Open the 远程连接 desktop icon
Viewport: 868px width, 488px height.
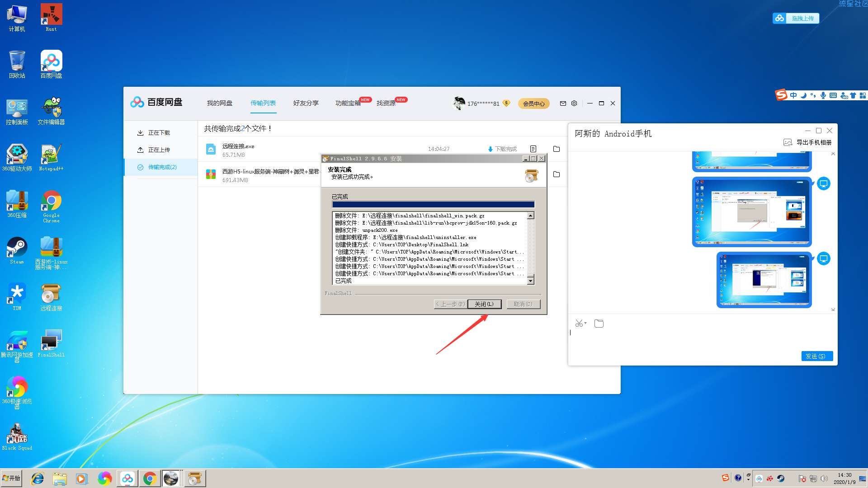51,297
